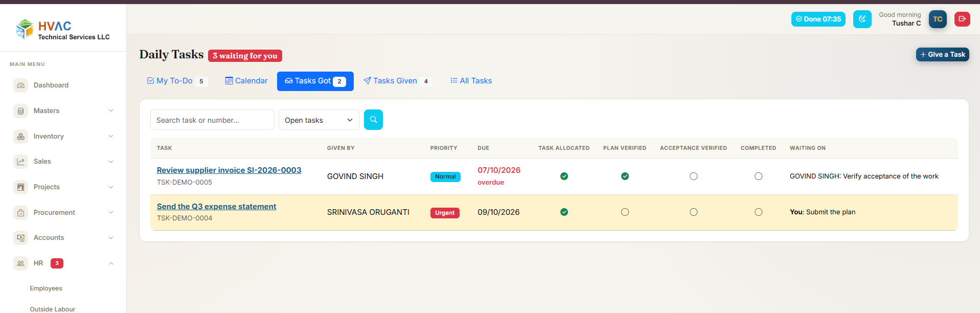Expand the Projects menu chevron
Image resolution: width=980 pixels, height=313 pixels.
coord(111,187)
